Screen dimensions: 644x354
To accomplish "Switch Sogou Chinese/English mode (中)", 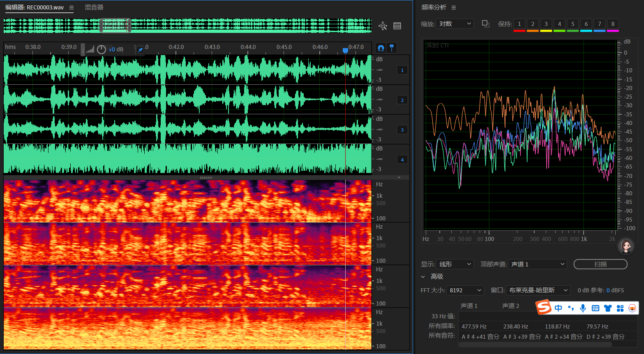I will coord(558,308).
